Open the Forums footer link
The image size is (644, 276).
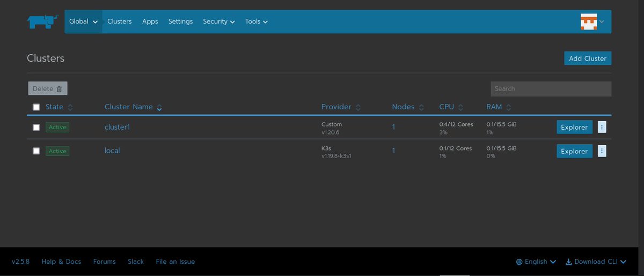104,262
